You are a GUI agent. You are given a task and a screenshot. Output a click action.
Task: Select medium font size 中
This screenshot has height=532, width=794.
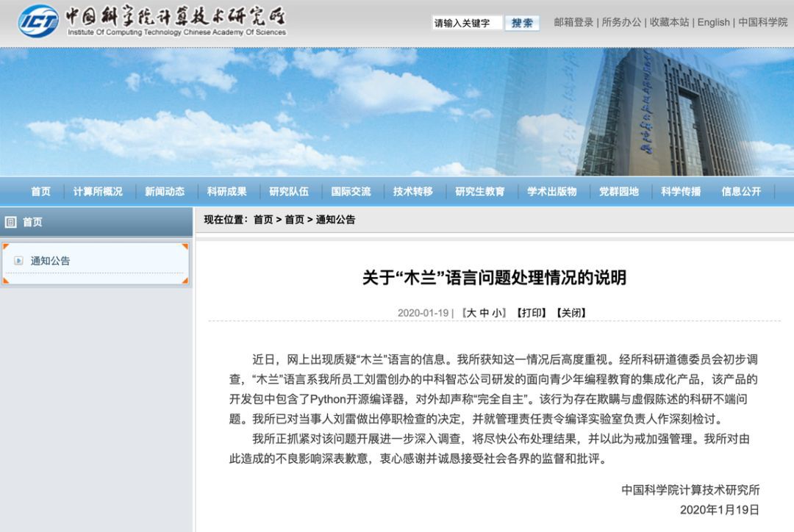[484, 313]
